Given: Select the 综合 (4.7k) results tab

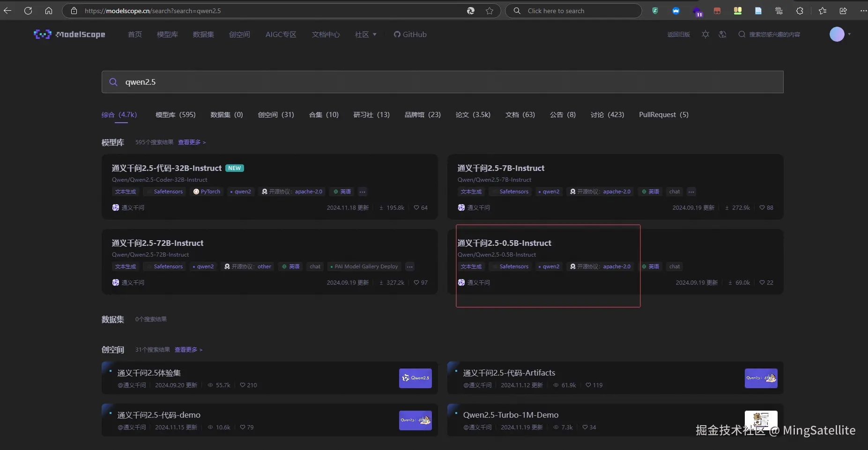Looking at the screenshot, I should [119, 115].
